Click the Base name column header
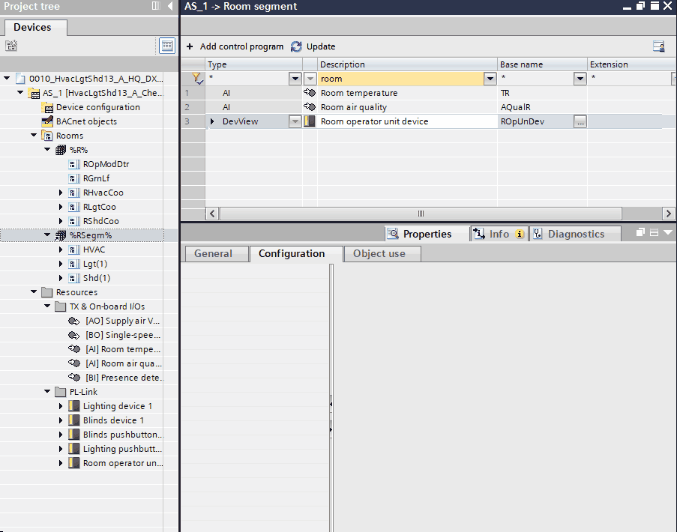Image resolution: width=677 pixels, height=532 pixels. pyautogui.click(x=542, y=64)
